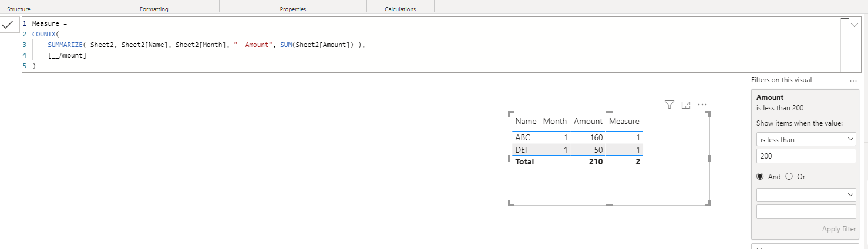Viewport: 868px width, 249px height.
Task: Click the empty second filter value field
Action: [806, 211]
